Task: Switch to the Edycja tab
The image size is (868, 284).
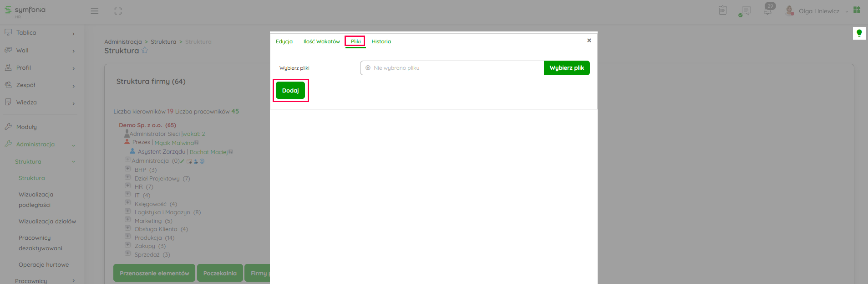Action: (284, 41)
